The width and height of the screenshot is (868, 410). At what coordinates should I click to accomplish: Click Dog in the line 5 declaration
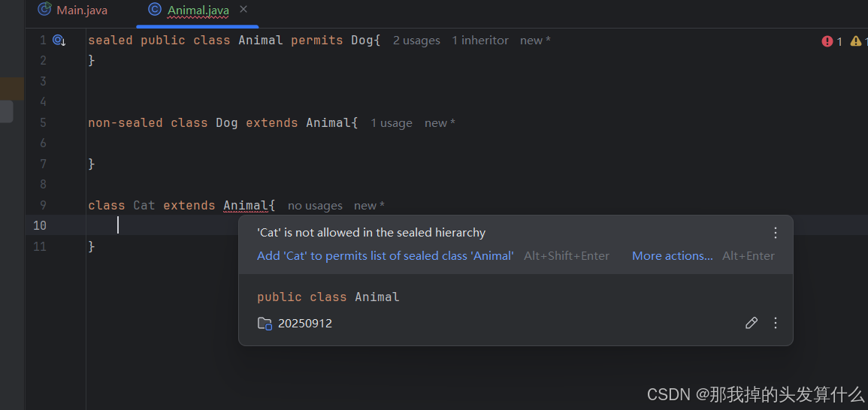pyautogui.click(x=227, y=123)
